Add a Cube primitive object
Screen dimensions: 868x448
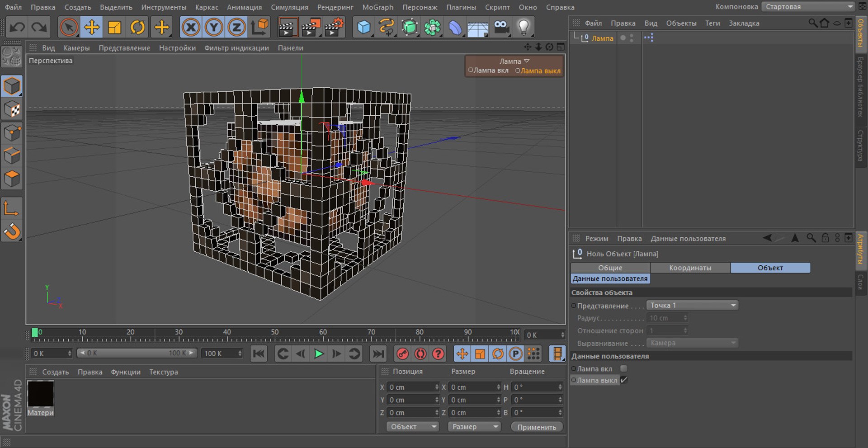click(364, 28)
